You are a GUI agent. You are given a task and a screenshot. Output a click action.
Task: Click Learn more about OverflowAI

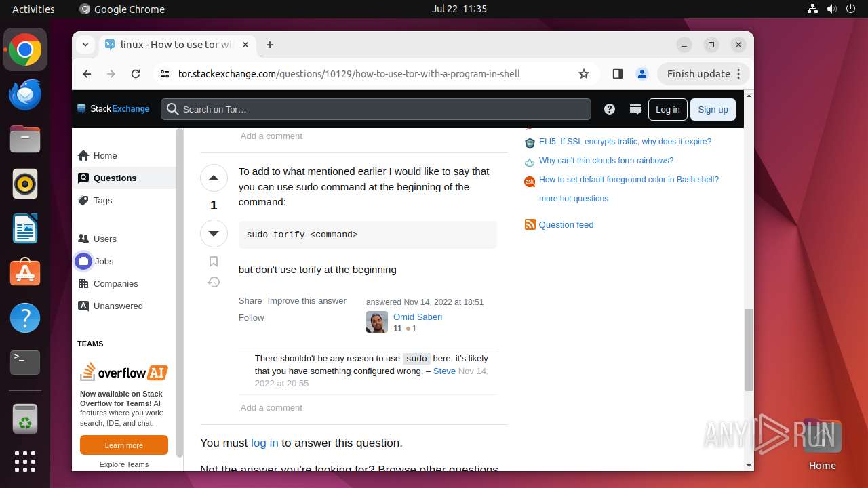click(x=124, y=445)
